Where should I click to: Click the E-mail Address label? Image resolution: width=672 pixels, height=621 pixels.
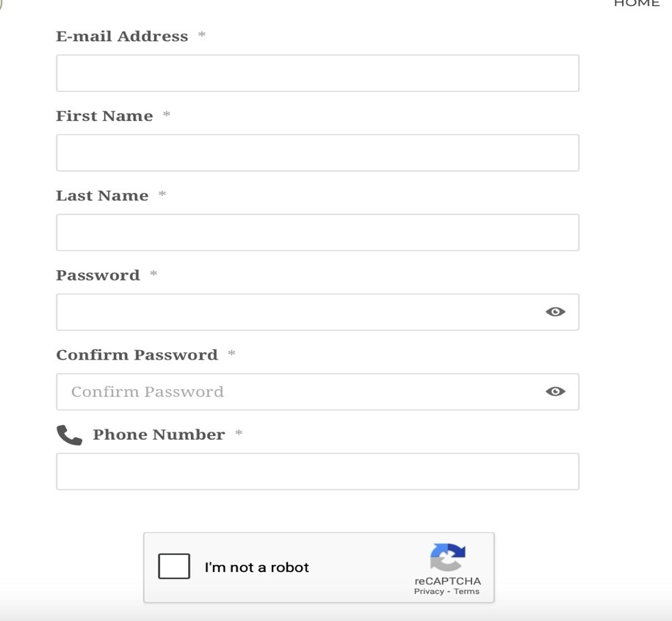tap(122, 37)
